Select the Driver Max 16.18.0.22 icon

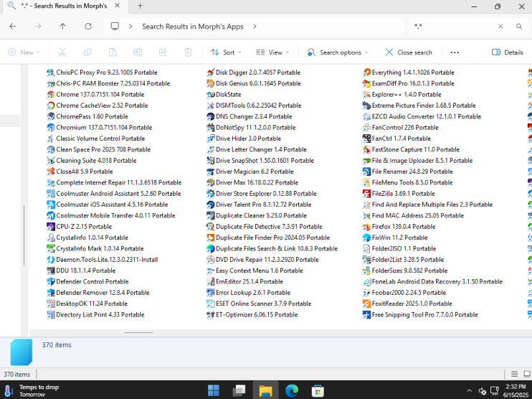point(210,183)
